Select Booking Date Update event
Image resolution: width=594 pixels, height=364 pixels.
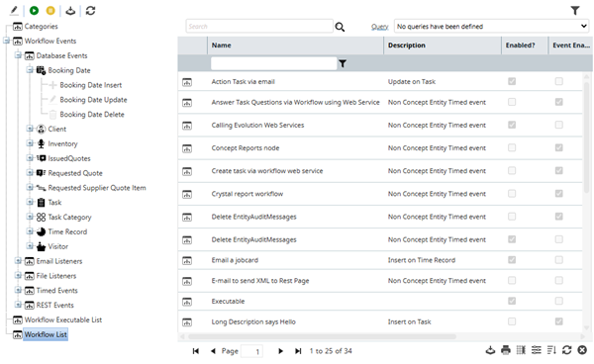coord(93,100)
